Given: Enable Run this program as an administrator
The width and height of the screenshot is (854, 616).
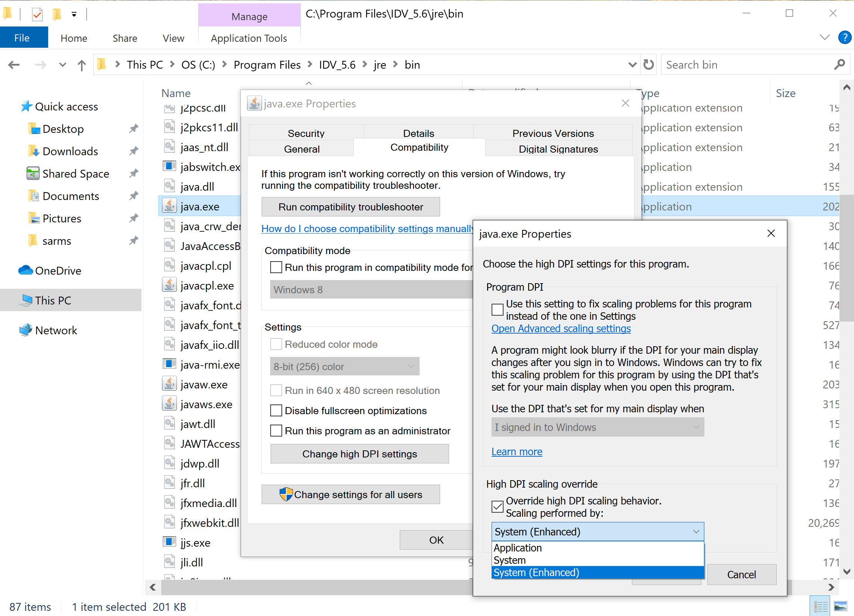Looking at the screenshot, I should [x=276, y=431].
